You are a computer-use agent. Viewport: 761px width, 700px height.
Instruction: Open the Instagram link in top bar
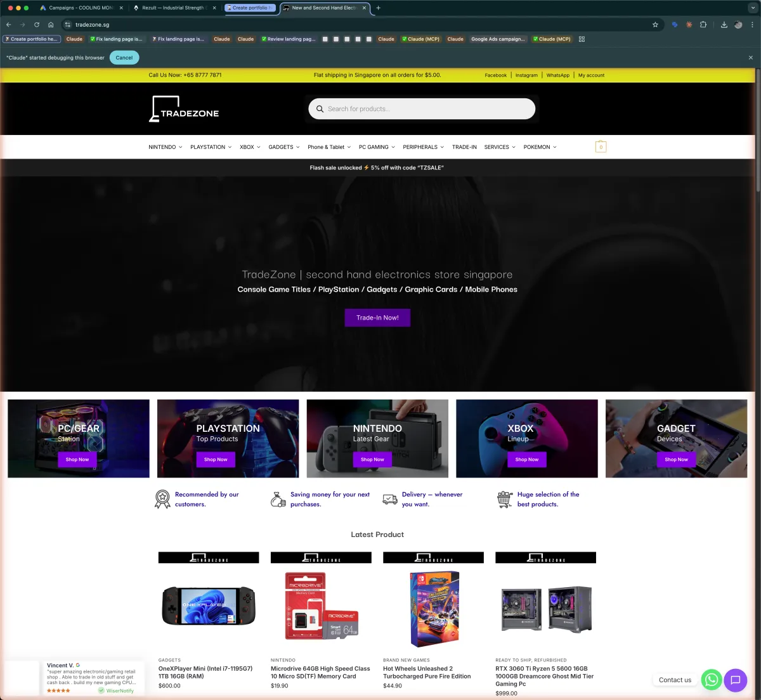(x=526, y=75)
